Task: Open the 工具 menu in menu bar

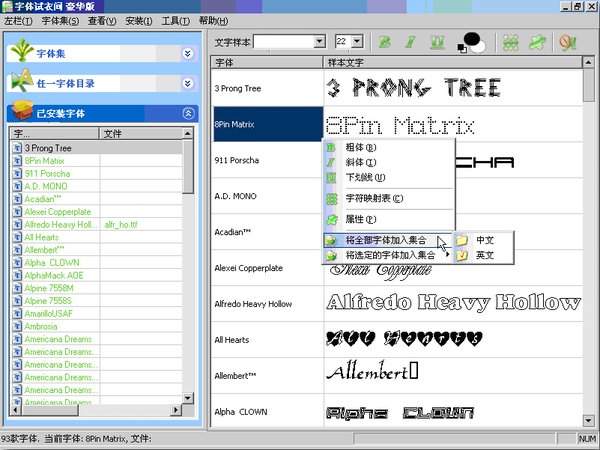Action: coord(176,20)
